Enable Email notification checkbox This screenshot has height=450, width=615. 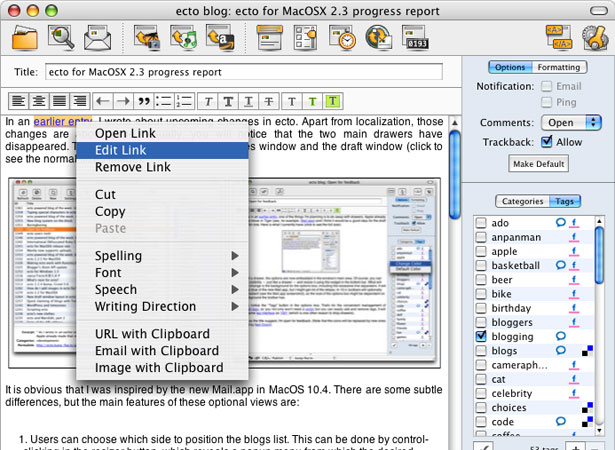tap(546, 86)
